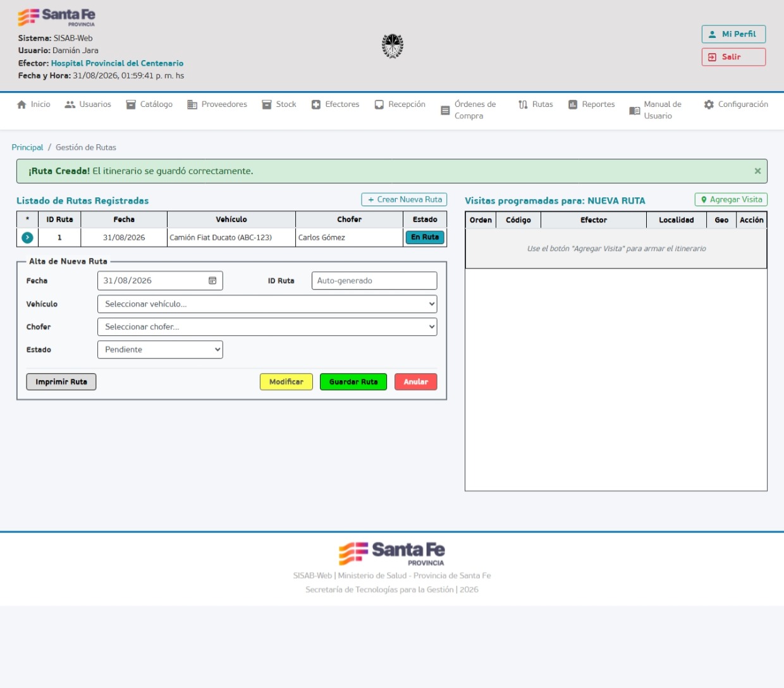Click Crear Nueva Ruta button
The image size is (784, 688).
pyautogui.click(x=404, y=200)
